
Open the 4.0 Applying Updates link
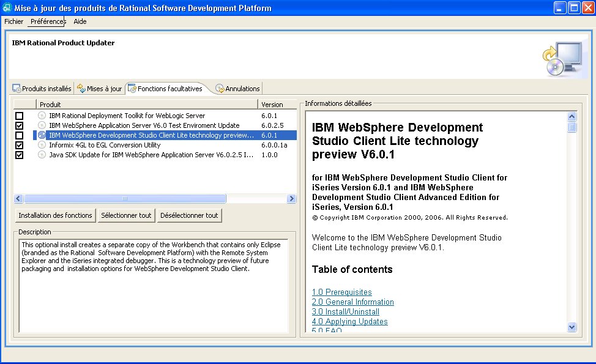click(x=349, y=322)
